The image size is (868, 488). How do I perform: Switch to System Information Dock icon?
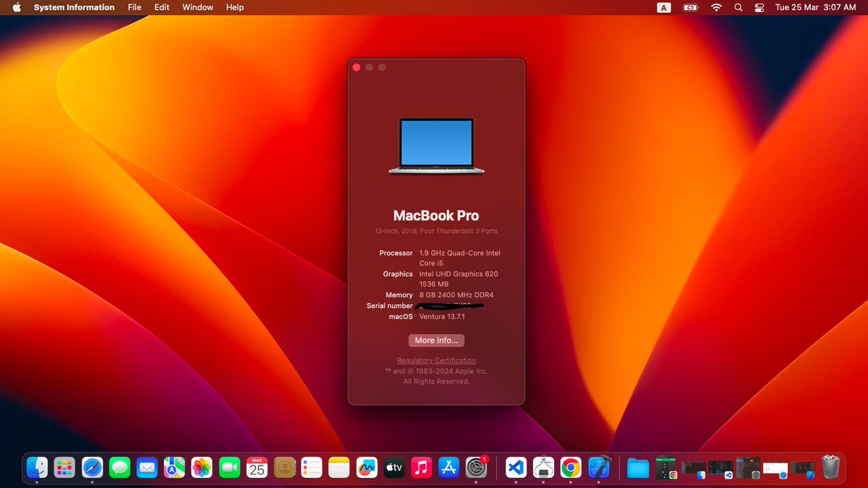[543, 468]
